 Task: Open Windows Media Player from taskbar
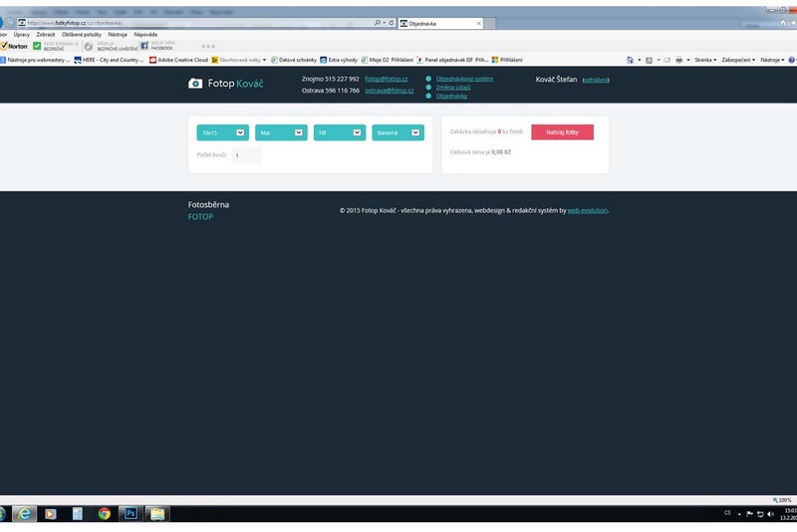pyautogui.click(x=51, y=513)
